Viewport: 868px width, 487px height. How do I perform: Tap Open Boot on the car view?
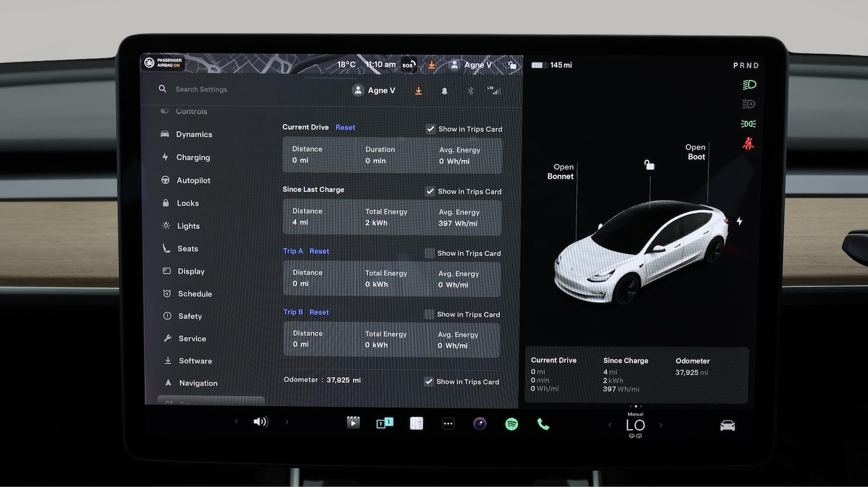click(x=696, y=152)
